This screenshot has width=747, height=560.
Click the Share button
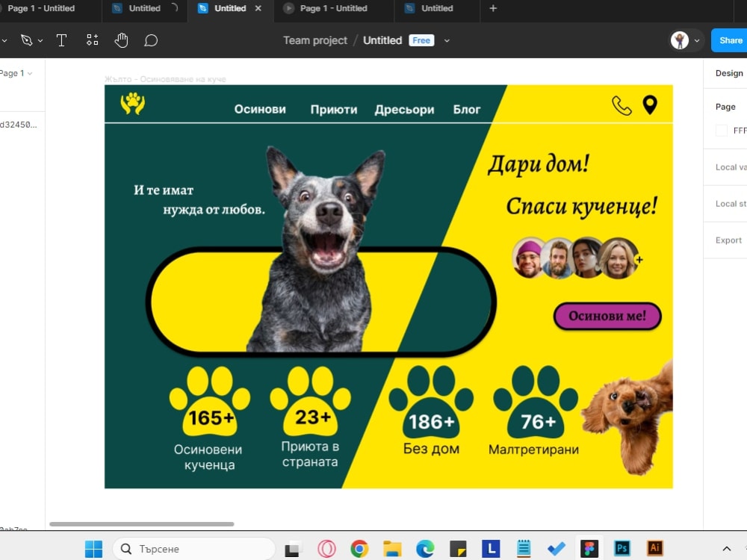click(x=730, y=40)
